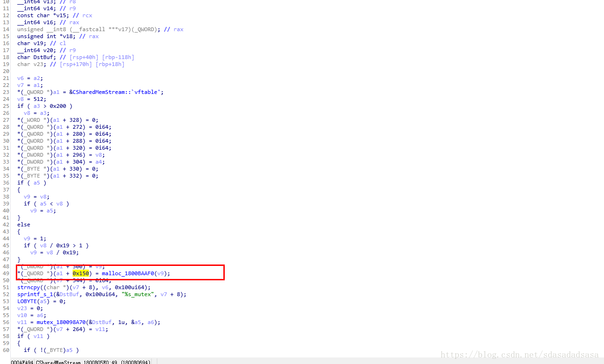Place cursor on 'v7 = a1;' line
Screen dimensions: 604x364
pos(30,85)
